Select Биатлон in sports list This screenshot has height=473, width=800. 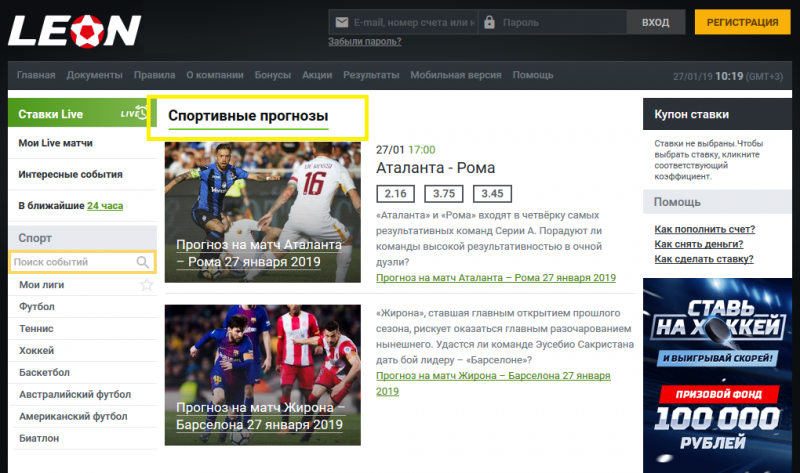pyautogui.click(x=39, y=438)
